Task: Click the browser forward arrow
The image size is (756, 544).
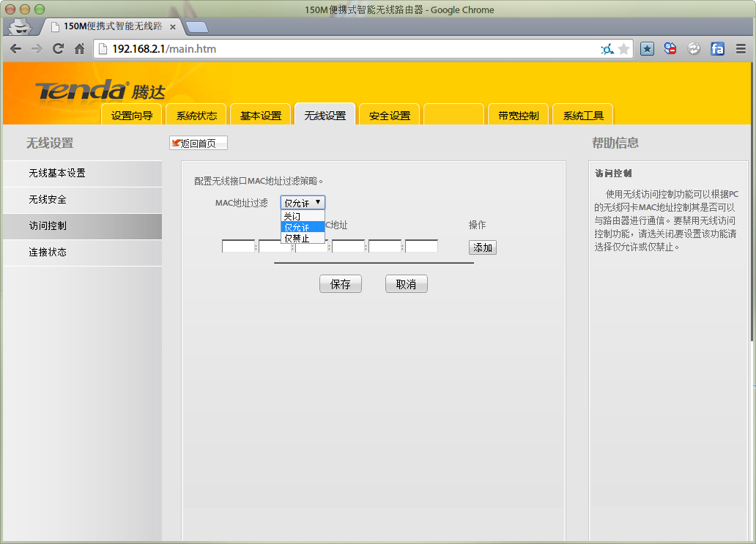Action: pyautogui.click(x=37, y=48)
